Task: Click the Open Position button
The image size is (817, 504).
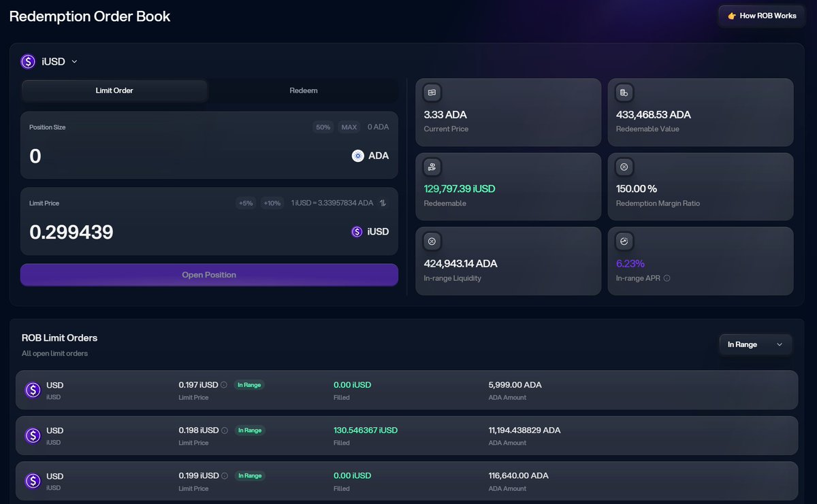Action: click(x=209, y=274)
